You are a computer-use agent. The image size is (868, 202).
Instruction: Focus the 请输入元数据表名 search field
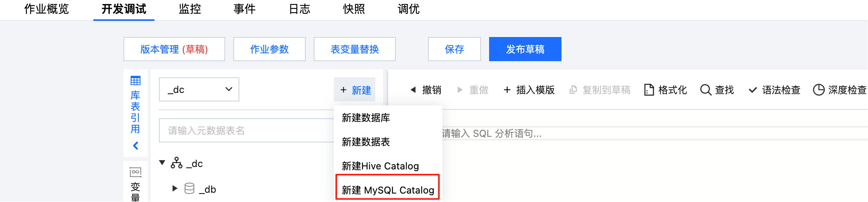245,130
